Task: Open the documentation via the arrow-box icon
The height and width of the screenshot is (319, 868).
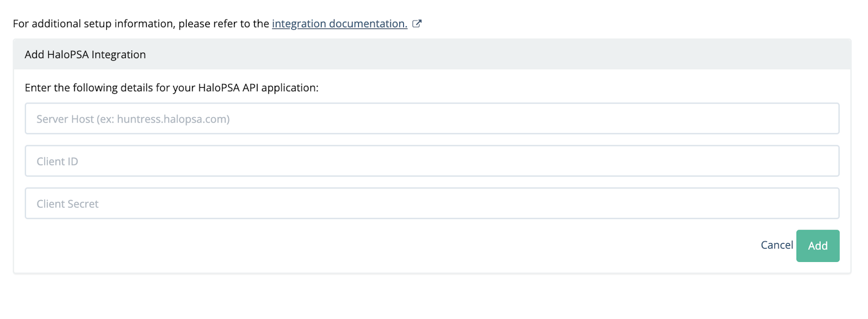Action: (x=417, y=23)
